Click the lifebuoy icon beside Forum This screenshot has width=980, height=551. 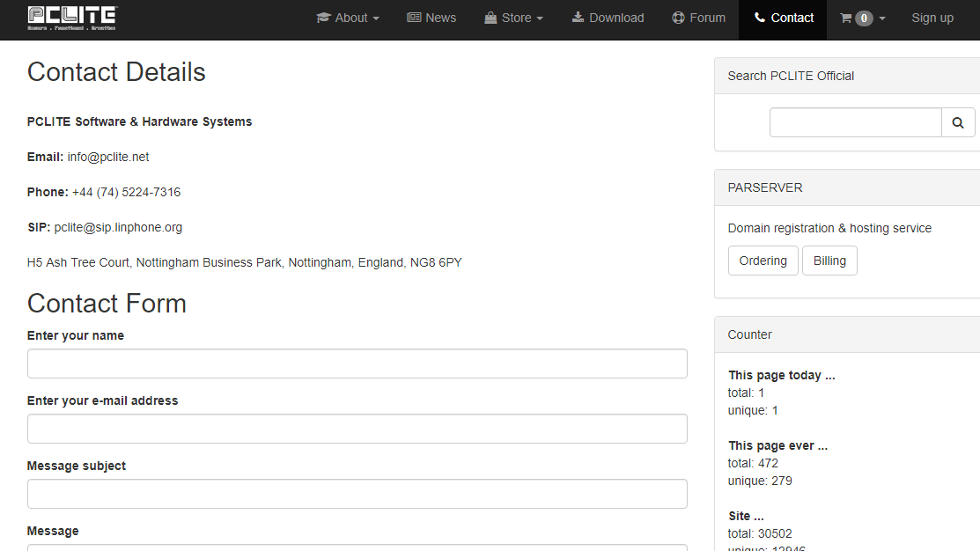[678, 18]
